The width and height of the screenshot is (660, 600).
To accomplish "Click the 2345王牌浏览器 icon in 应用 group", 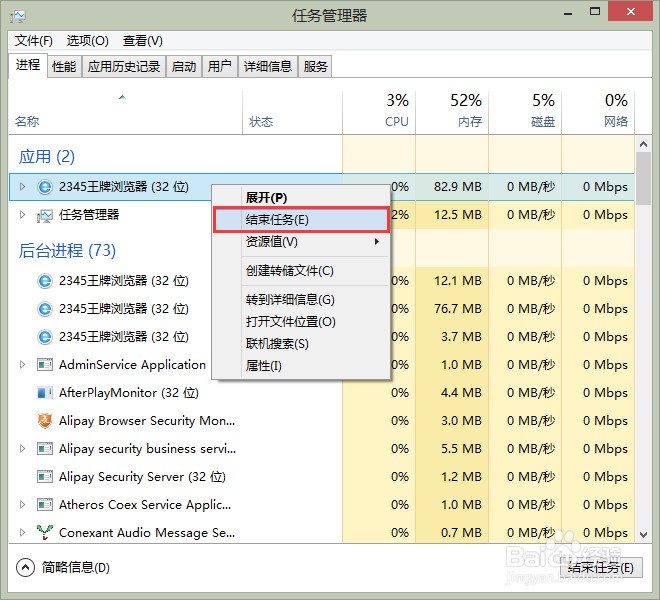I will pyautogui.click(x=45, y=187).
